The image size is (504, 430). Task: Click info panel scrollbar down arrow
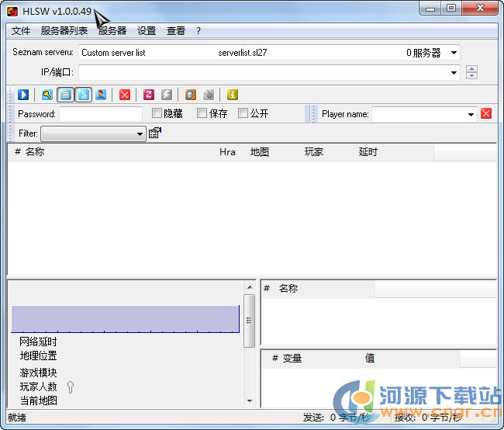[x=250, y=401]
